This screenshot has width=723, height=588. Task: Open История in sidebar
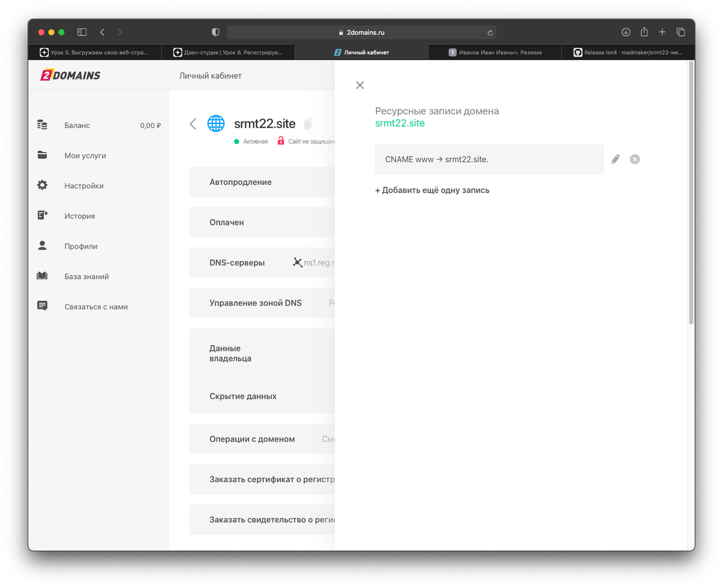(x=80, y=216)
